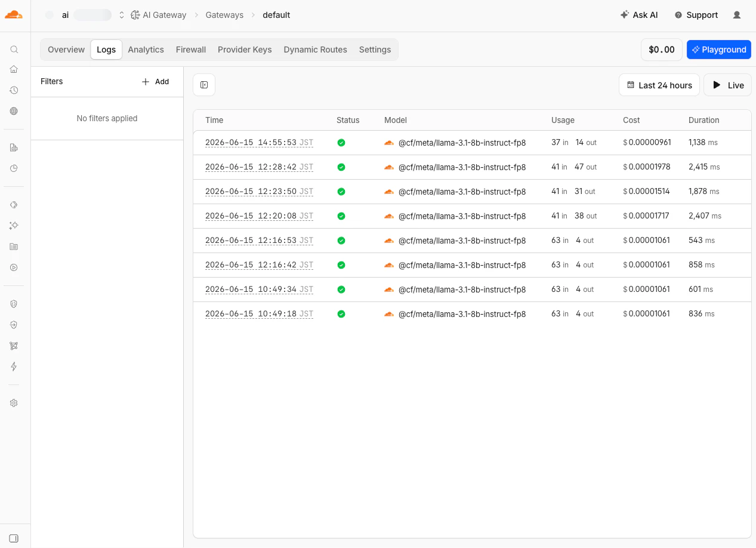
Task: Switch to the Overview tab
Action: pos(66,50)
